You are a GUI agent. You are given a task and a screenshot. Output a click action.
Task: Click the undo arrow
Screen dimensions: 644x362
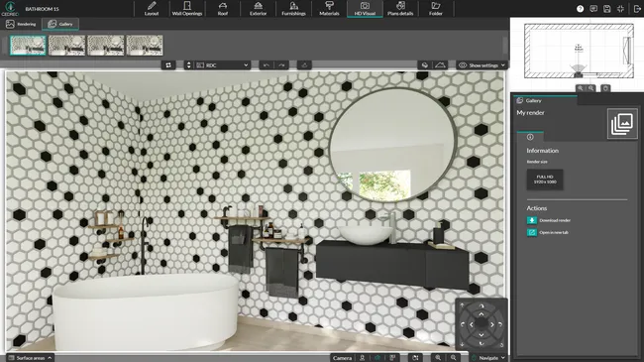click(x=267, y=65)
